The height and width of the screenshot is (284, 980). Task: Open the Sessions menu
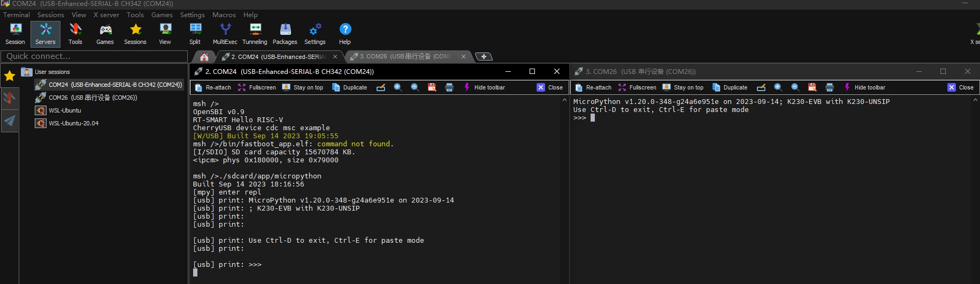pyautogui.click(x=51, y=15)
